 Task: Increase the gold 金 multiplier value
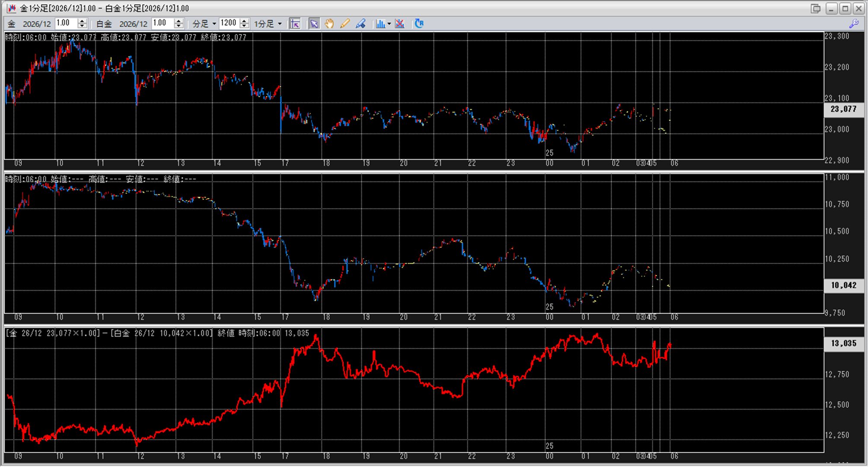point(82,21)
